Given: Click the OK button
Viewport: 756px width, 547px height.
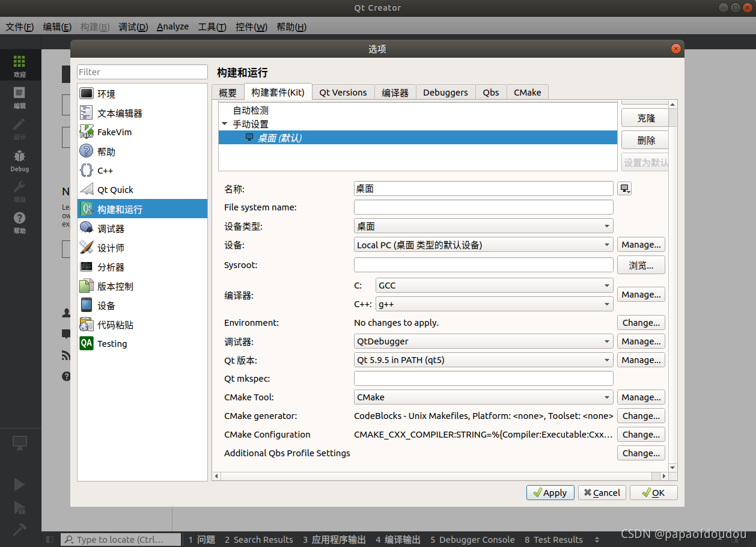Looking at the screenshot, I should pyautogui.click(x=654, y=492).
